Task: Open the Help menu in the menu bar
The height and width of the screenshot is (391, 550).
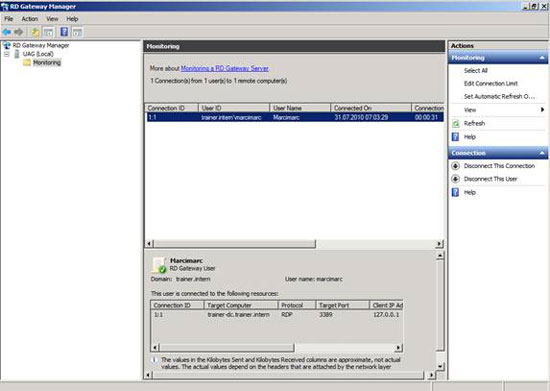Action: click(x=72, y=19)
